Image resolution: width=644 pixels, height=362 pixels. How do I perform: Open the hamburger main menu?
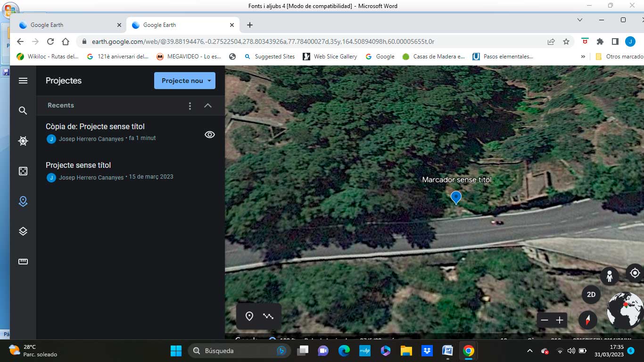(x=23, y=81)
